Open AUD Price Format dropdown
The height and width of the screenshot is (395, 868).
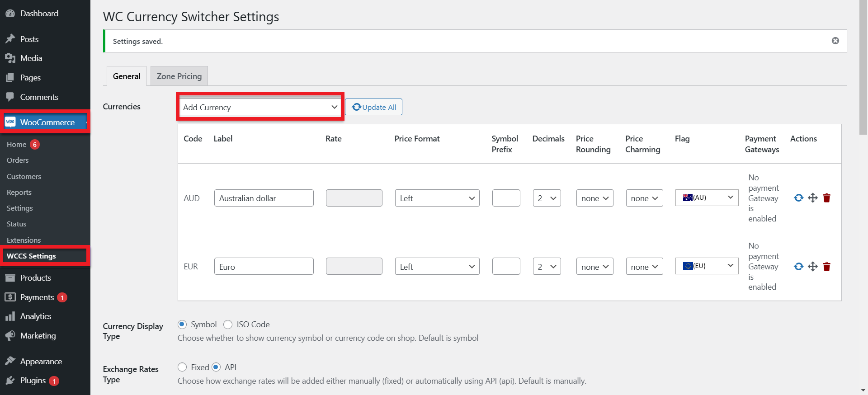(x=437, y=198)
